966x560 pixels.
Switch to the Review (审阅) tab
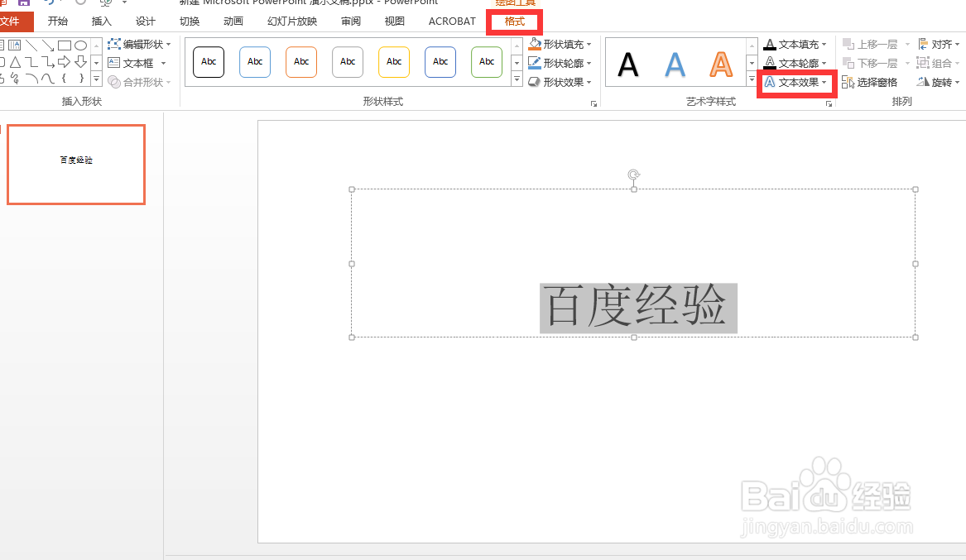point(350,22)
